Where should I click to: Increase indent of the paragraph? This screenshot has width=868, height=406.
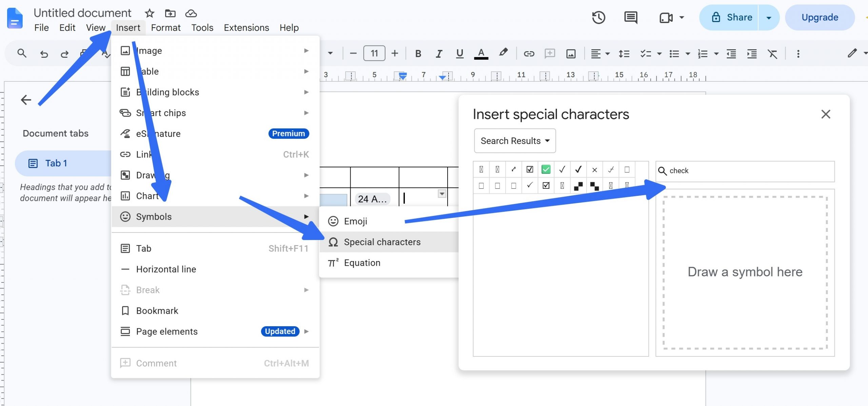click(x=752, y=54)
